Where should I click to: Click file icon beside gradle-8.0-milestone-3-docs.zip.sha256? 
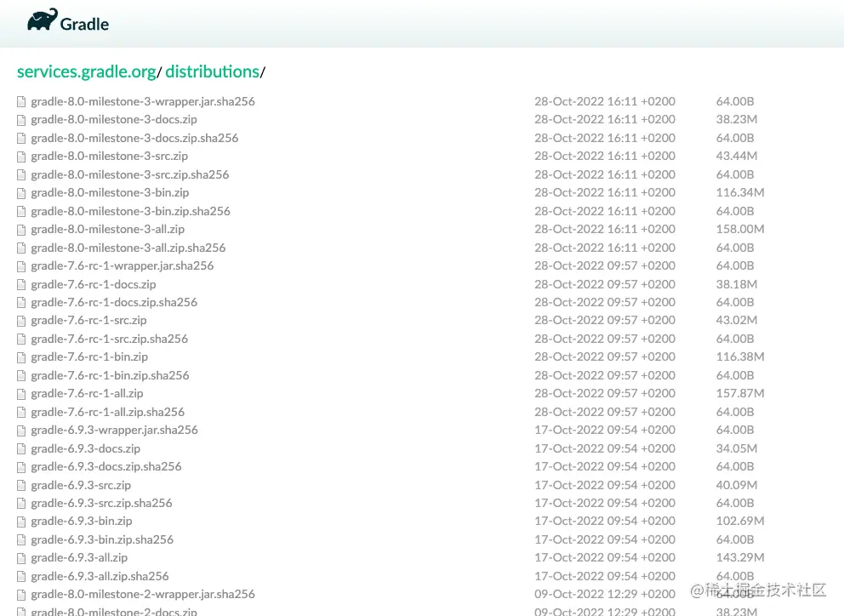21,139
